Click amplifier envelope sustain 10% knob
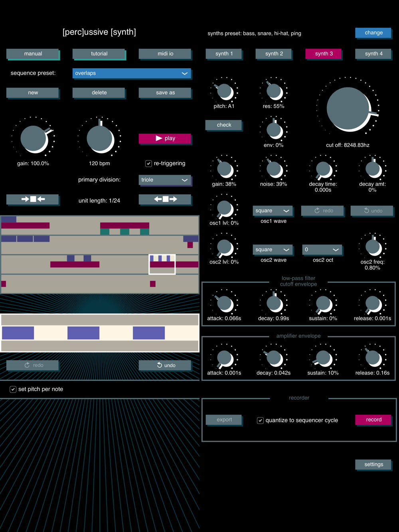399x532 pixels. point(324,358)
